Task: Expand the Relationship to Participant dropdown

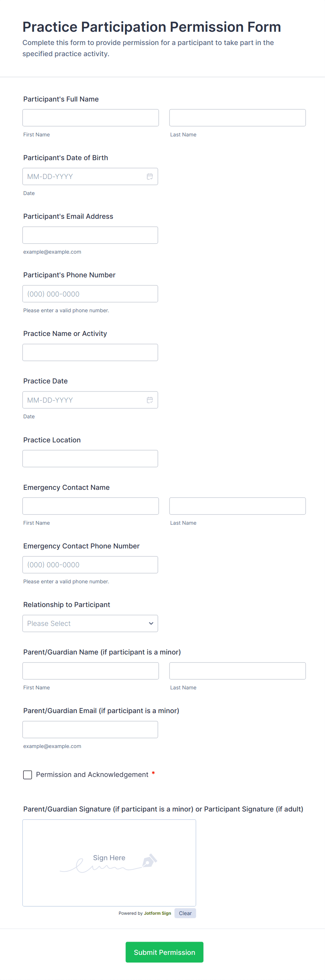Action: [x=90, y=623]
